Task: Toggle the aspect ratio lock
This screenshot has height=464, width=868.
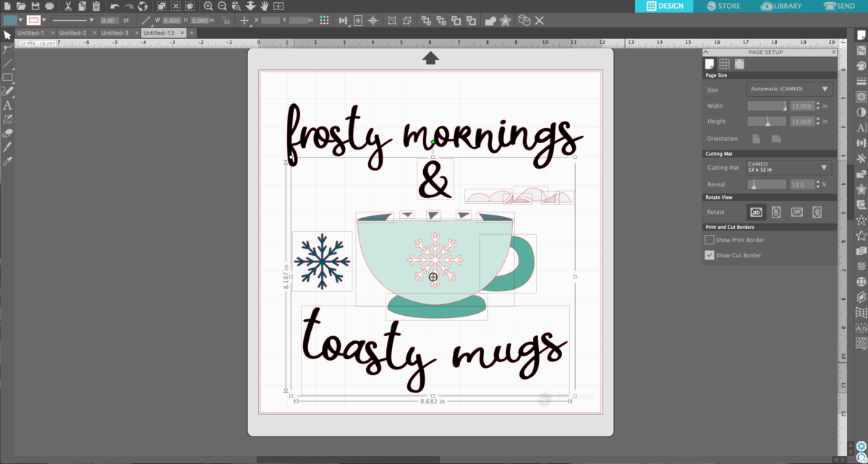Action: tap(226, 20)
